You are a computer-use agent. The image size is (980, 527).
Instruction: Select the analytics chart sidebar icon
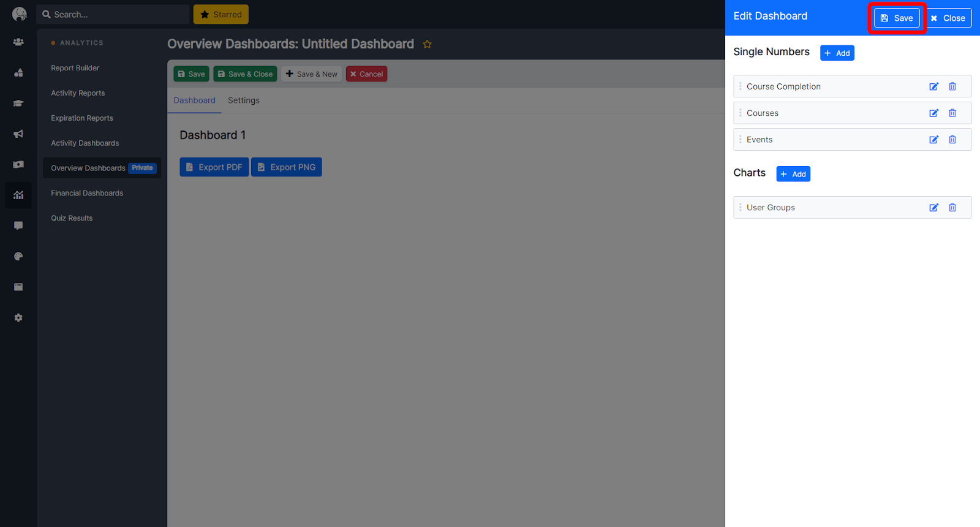(x=18, y=195)
